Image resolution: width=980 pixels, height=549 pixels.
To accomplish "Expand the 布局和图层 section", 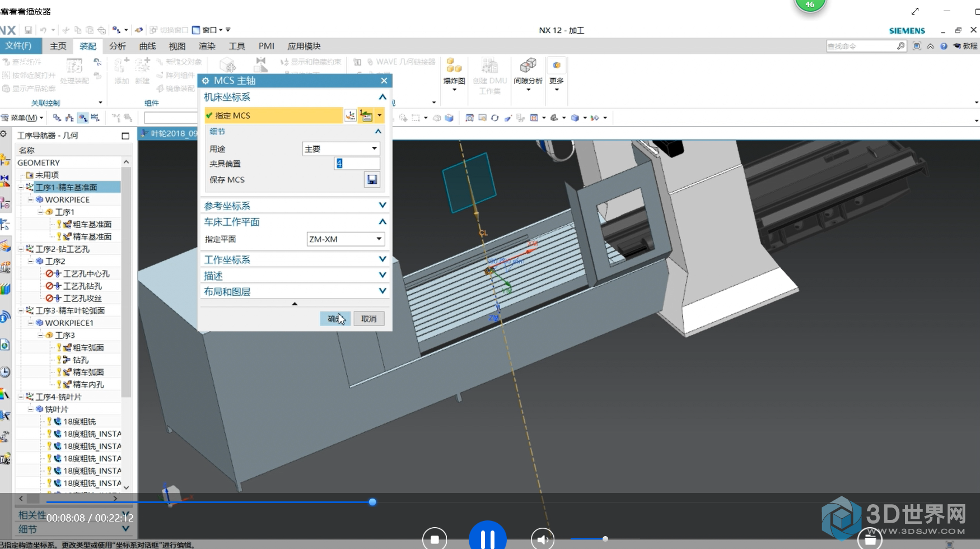I will (x=382, y=291).
